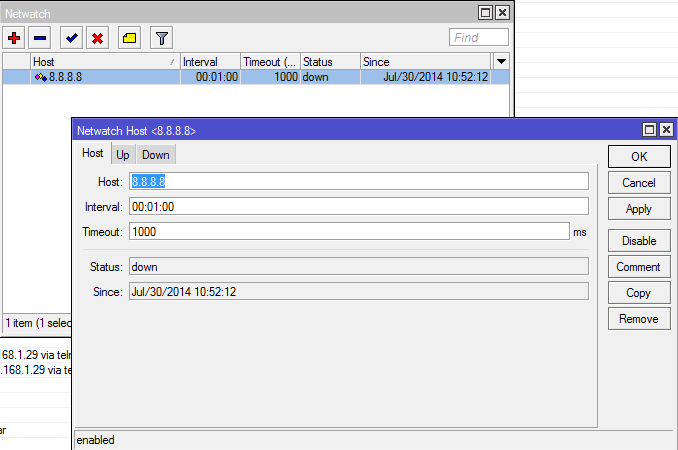The width and height of the screenshot is (678, 450).
Task: Enable entry with the blue checkmark icon
Action: coord(71,38)
